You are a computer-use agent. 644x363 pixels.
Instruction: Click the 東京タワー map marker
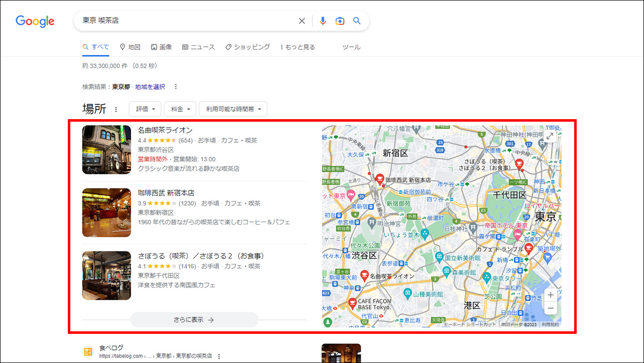click(486, 278)
